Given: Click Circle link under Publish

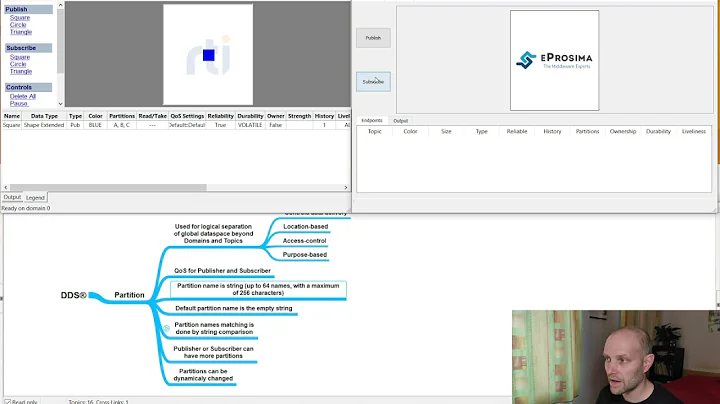Looking at the screenshot, I should (18, 25).
